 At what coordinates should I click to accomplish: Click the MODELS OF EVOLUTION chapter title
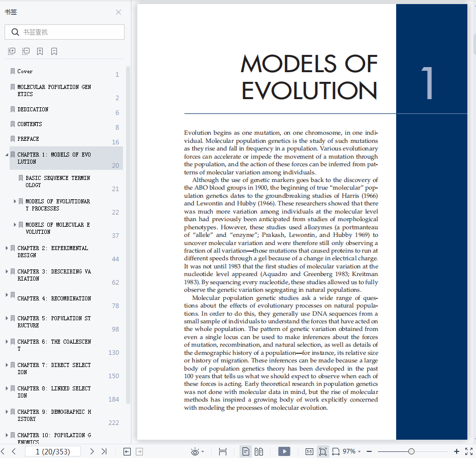coord(309,77)
